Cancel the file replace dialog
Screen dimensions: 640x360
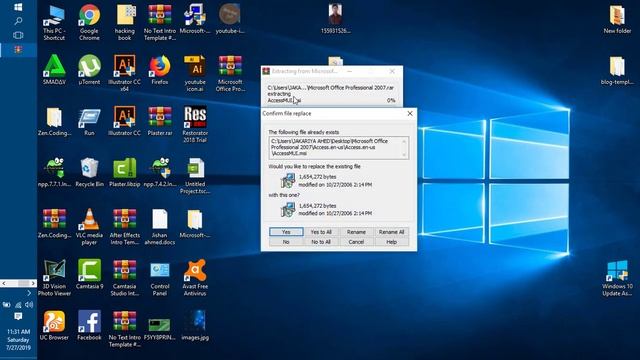356,242
